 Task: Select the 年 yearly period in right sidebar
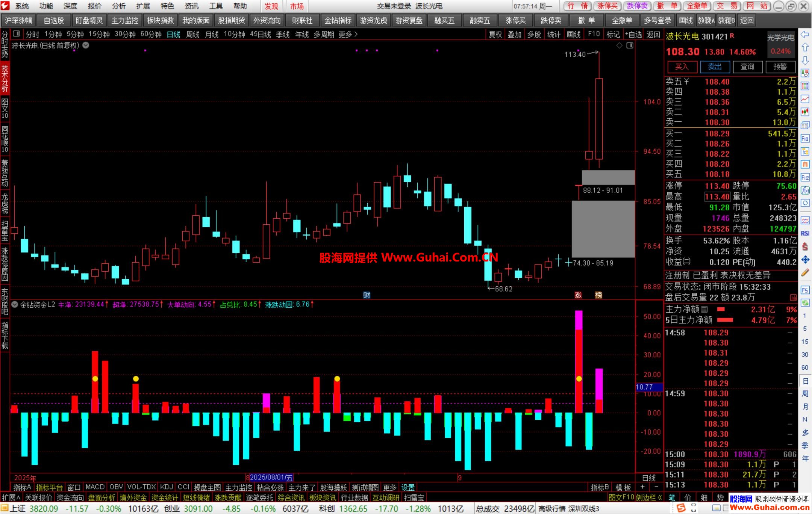pos(805,458)
